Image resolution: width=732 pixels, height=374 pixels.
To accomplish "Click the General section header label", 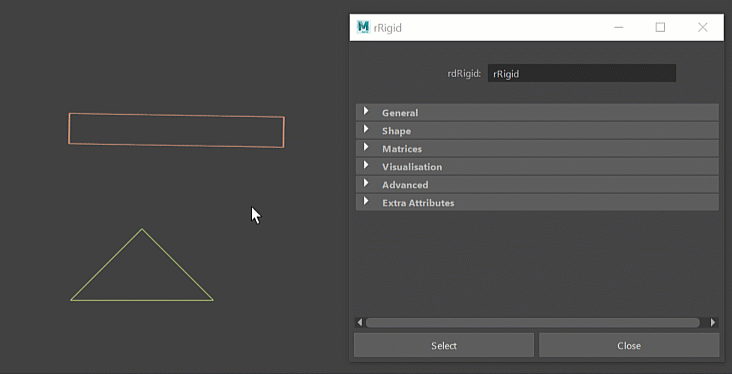I will [x=400, y=113].
